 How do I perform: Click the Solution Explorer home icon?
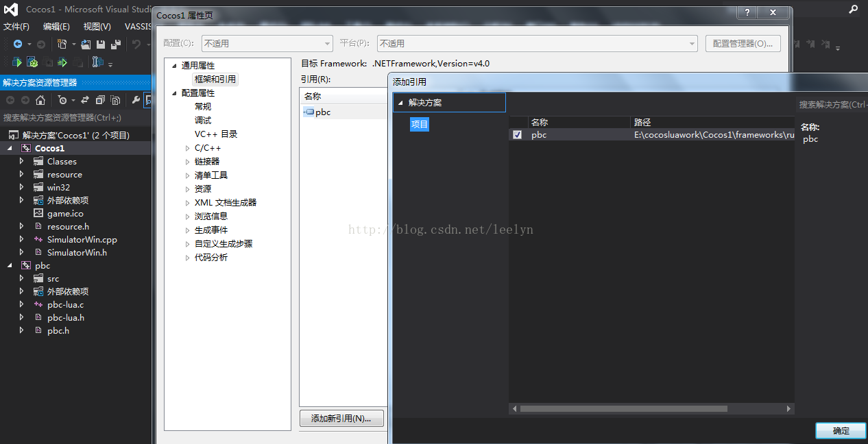click(x=40, y=100)
